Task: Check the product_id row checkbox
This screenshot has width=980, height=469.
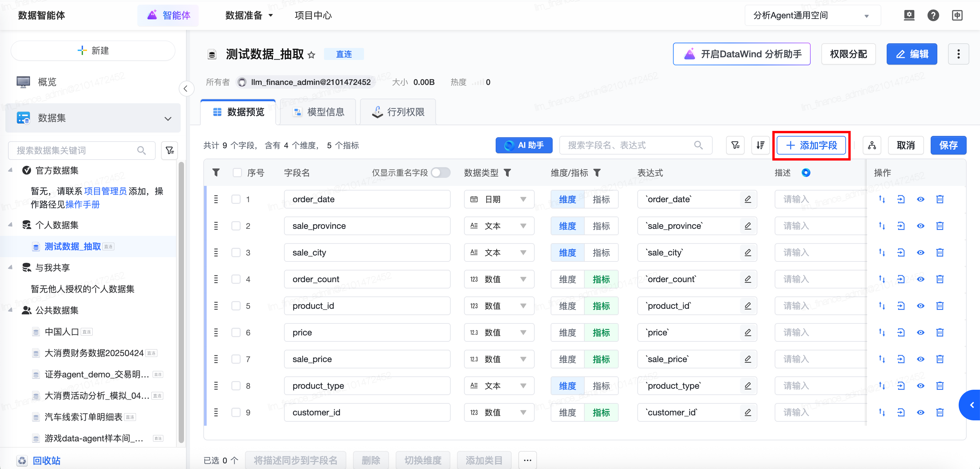Action: coord(236,306)
